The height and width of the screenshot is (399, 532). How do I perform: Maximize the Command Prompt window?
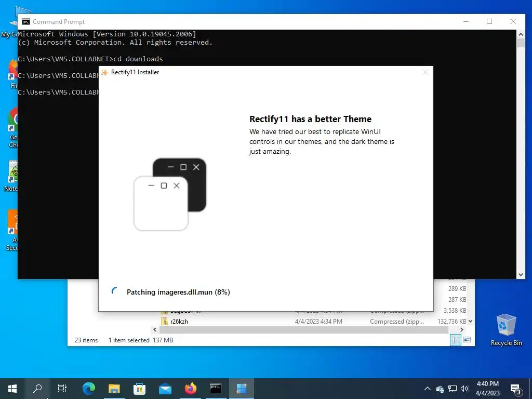tap(489, 21)
